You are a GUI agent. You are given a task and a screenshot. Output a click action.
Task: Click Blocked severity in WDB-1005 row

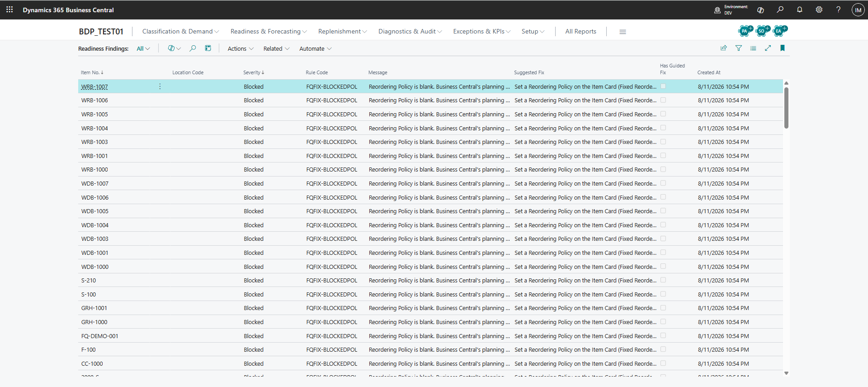254,211
